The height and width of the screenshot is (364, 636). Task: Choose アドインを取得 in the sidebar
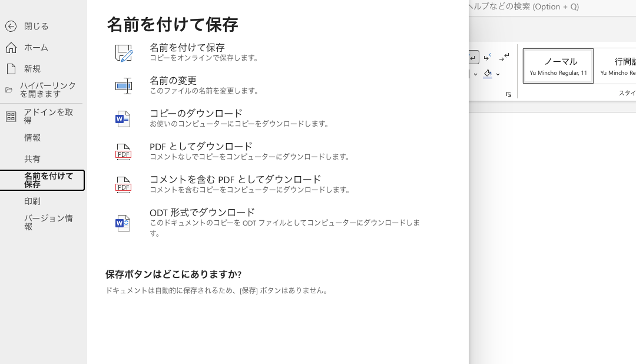pyautogui.click(x=48, y=116)
